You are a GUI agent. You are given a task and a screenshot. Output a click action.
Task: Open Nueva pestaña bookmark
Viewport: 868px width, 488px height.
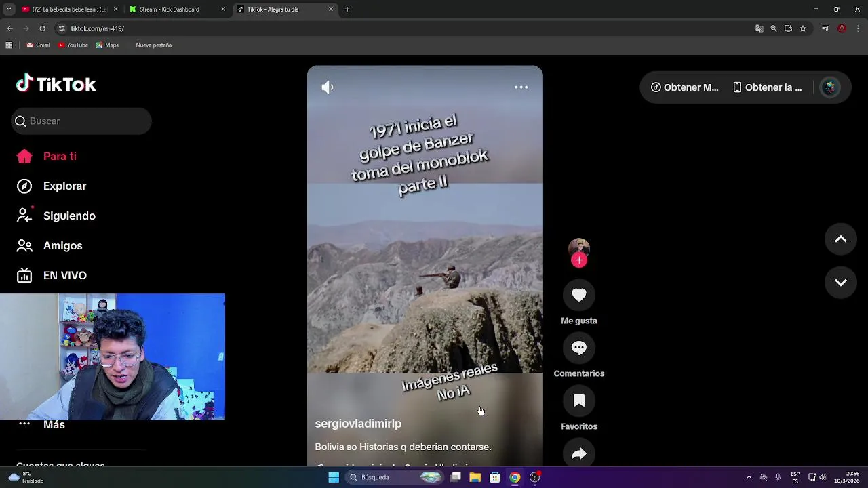pyautogui.click(x=153, y=45)
